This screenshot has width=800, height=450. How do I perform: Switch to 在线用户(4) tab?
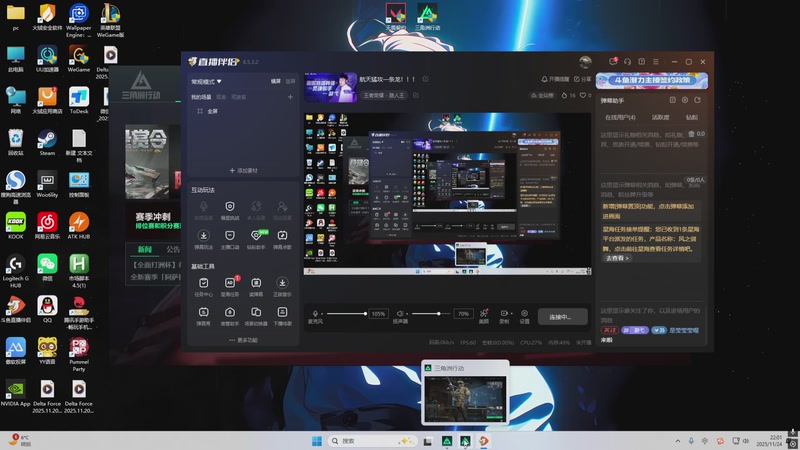coord(620,117)
